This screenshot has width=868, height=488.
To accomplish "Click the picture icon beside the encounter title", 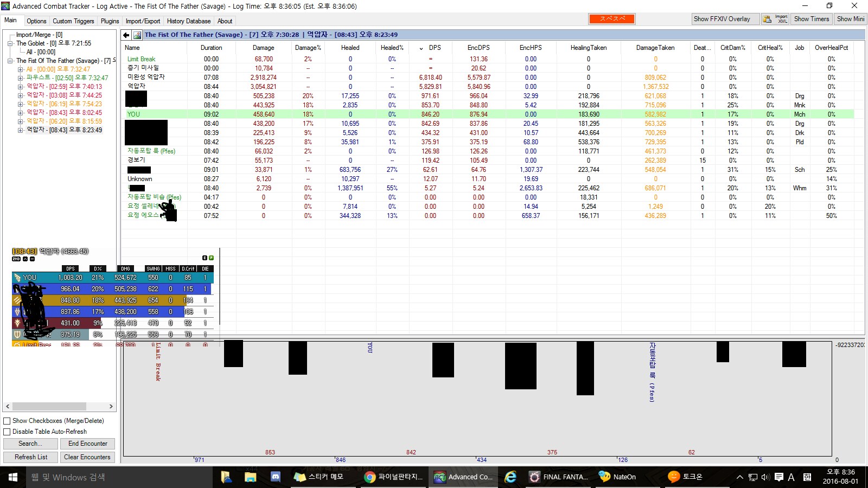I will coord(137,35).
